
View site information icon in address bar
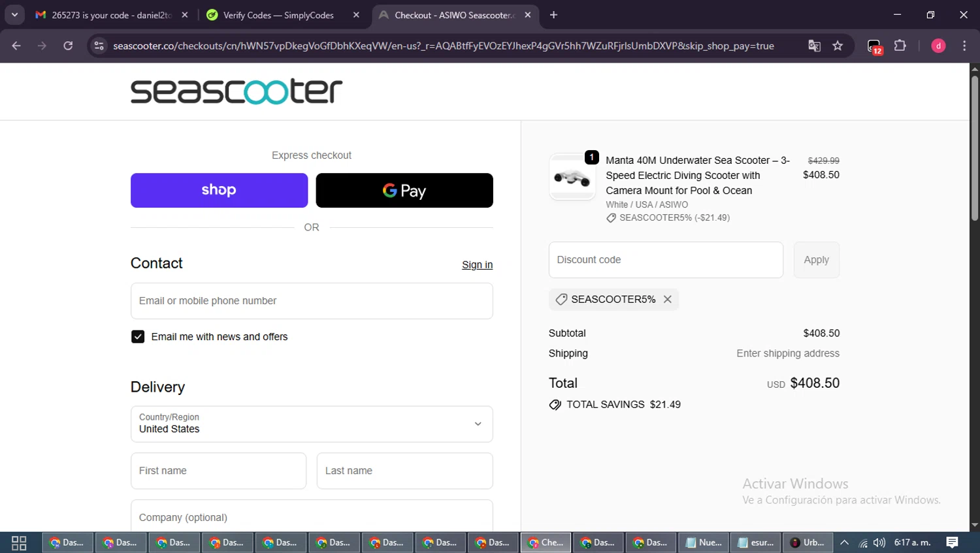point(99,46)
